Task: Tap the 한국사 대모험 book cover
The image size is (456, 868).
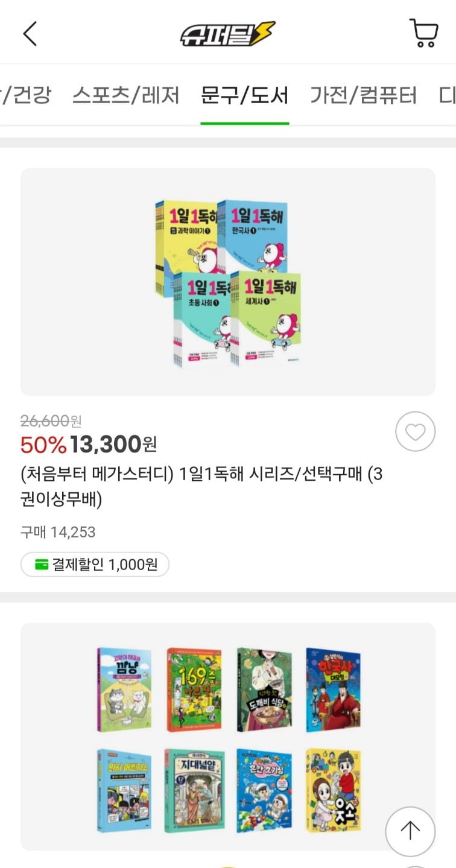Action: pos(332,689)
